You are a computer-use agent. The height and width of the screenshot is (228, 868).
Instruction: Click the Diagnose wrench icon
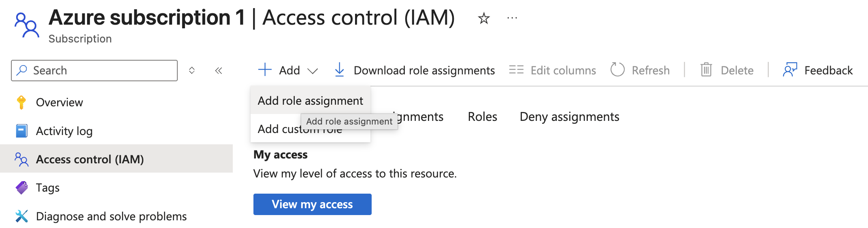(x=21, y=216)
